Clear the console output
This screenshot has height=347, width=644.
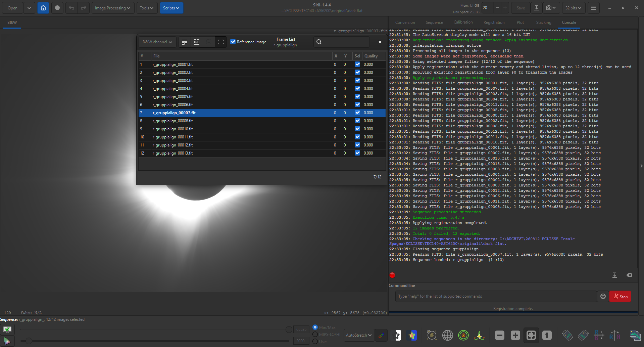[629, 275]
